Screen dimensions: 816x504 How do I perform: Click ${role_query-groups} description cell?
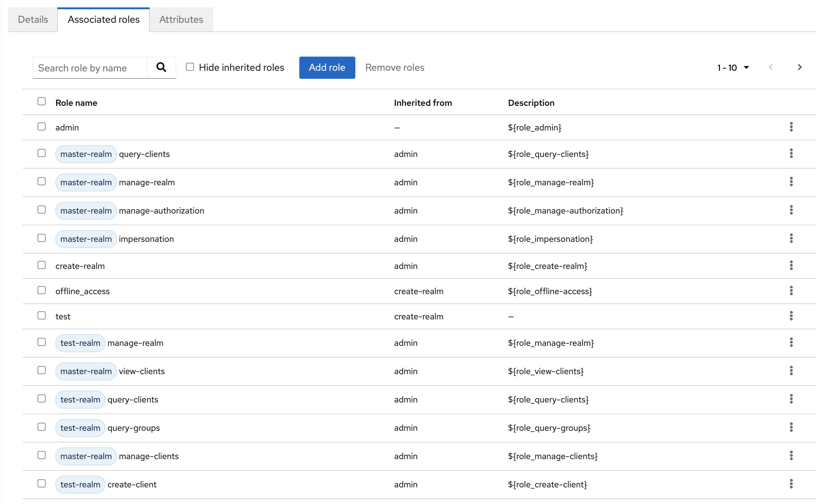(549, 428)
